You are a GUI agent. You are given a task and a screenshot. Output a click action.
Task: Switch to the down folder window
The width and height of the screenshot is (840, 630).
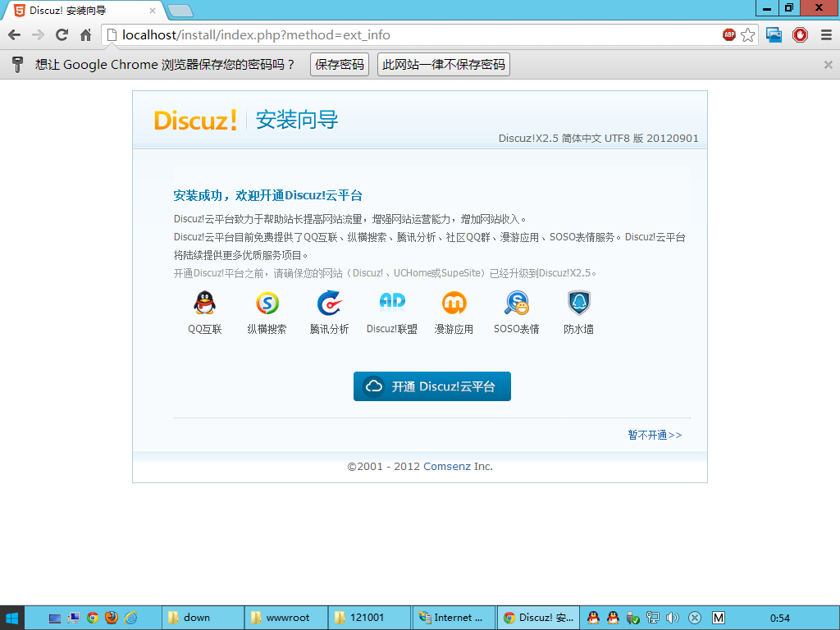click(203, 618)
